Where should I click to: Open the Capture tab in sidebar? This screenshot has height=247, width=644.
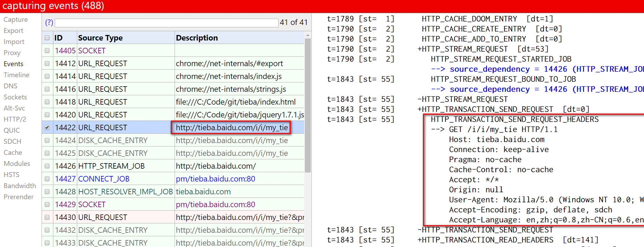tap(16, 20)
